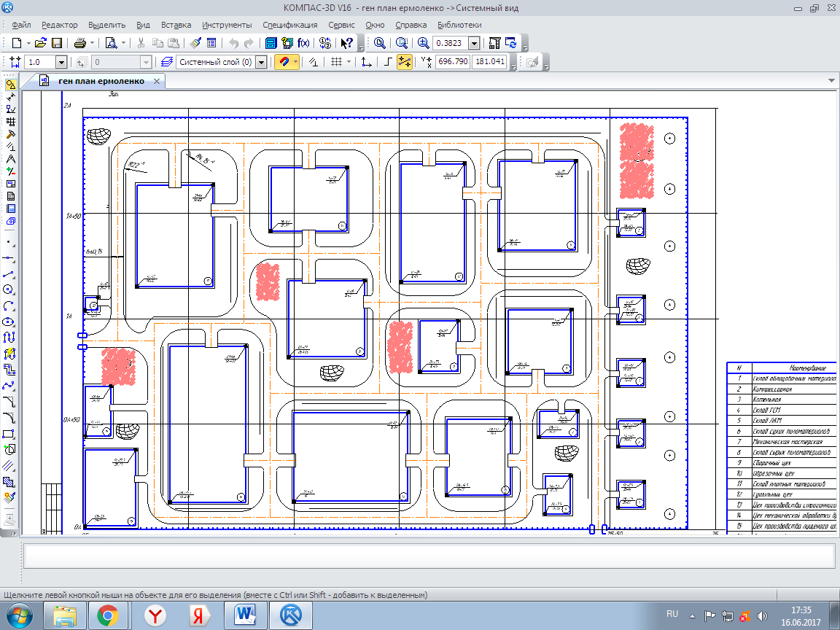Expand the New document arrow
This screenshot has height=630, width=840.
[28, 43]
